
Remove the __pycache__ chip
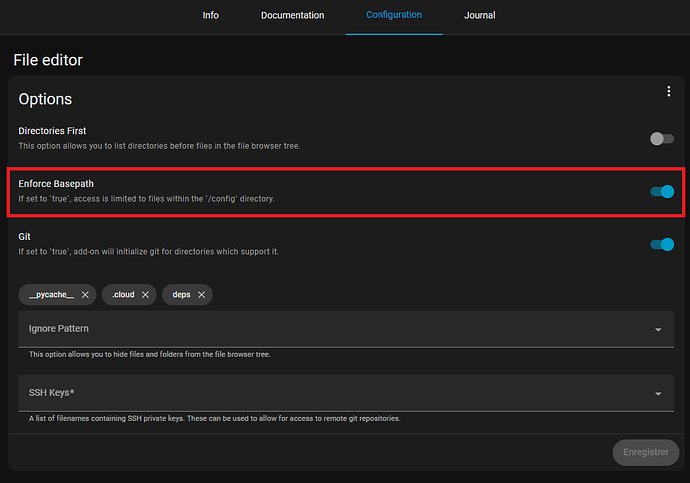point(86,295)
